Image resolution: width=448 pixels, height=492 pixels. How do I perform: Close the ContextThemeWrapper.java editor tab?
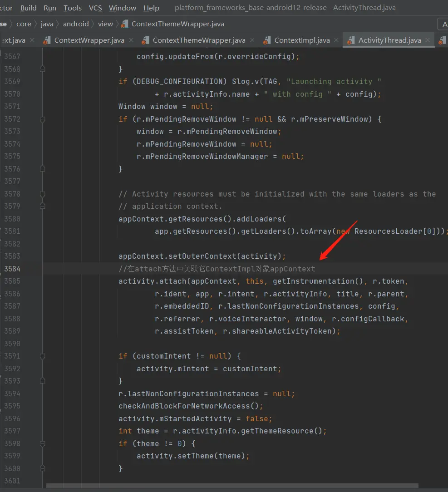252,40
